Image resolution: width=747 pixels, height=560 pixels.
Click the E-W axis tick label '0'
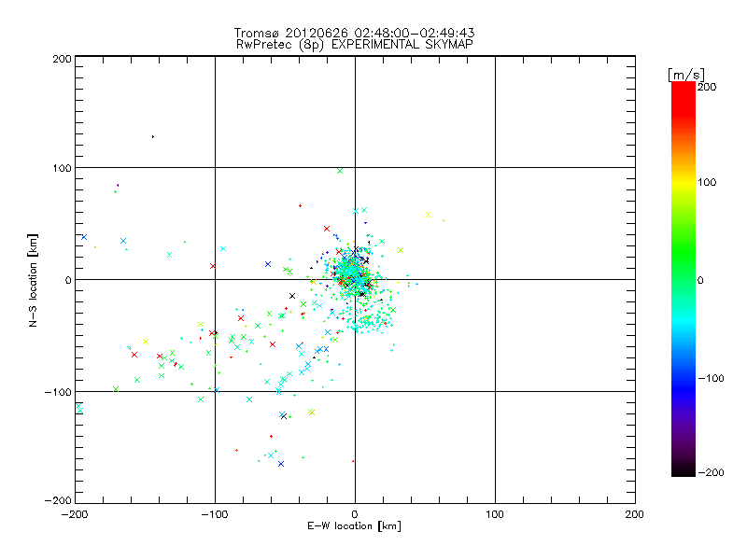click(x=355, y=514)
